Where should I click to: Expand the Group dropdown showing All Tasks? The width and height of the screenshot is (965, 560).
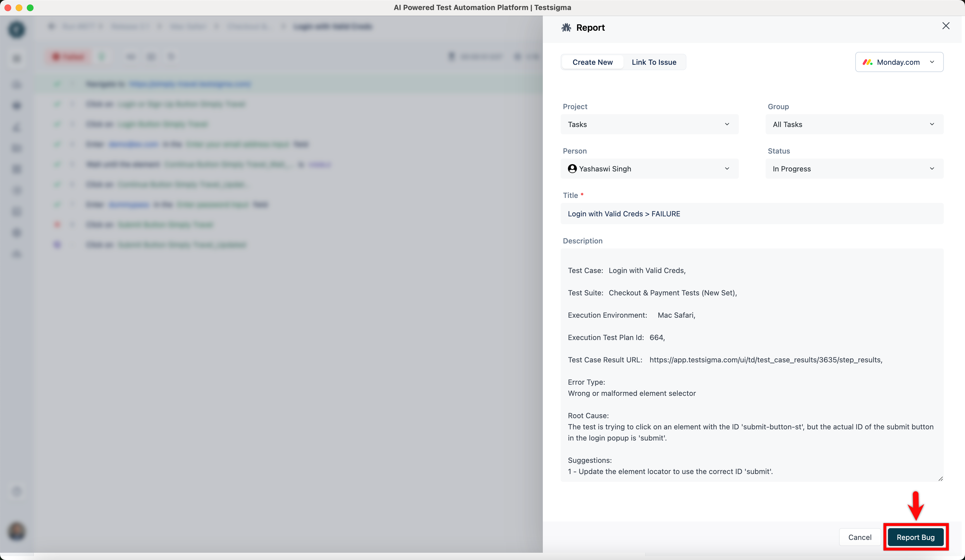(854, 125)
